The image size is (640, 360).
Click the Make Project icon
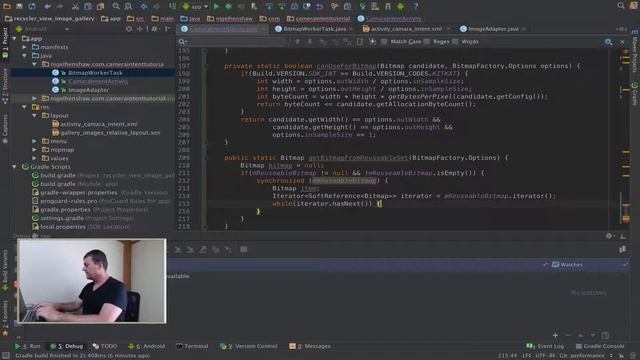tap(173, 6)
